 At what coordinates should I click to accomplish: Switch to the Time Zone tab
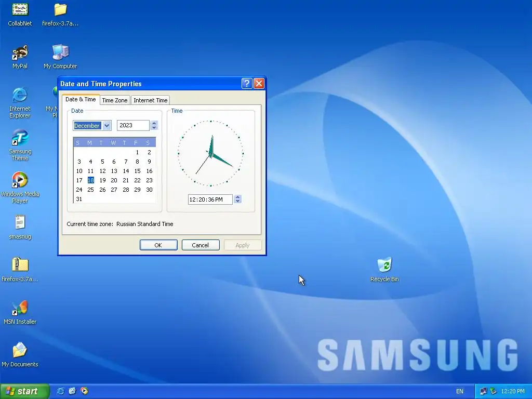coord(115,100)
